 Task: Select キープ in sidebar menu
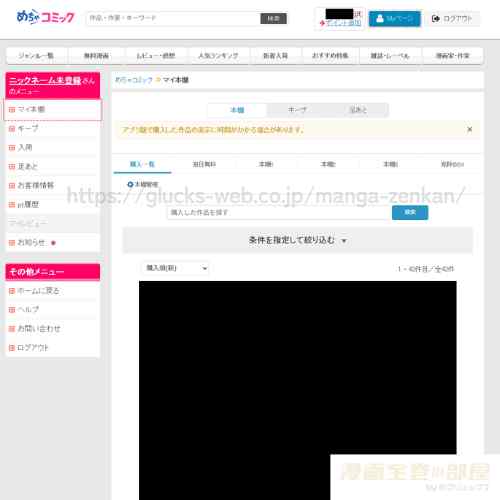(53, 128)
